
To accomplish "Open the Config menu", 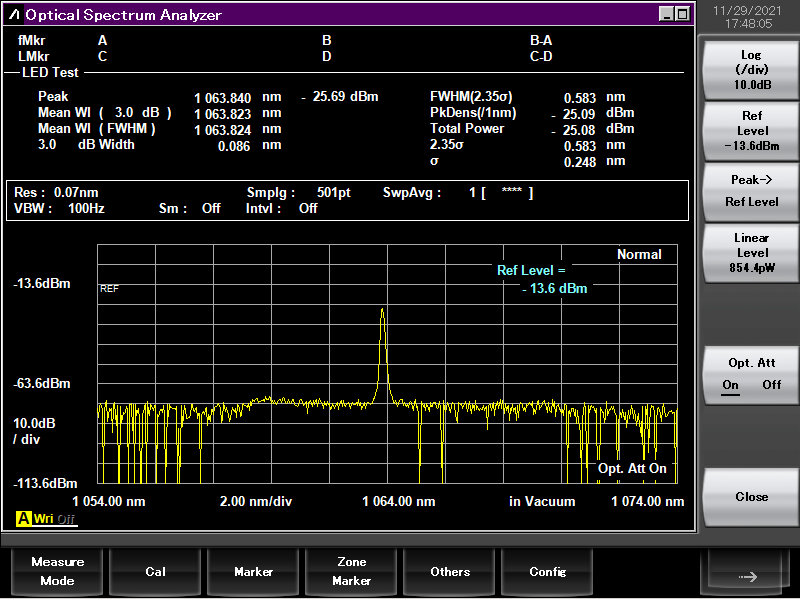I will pos(548,571).
